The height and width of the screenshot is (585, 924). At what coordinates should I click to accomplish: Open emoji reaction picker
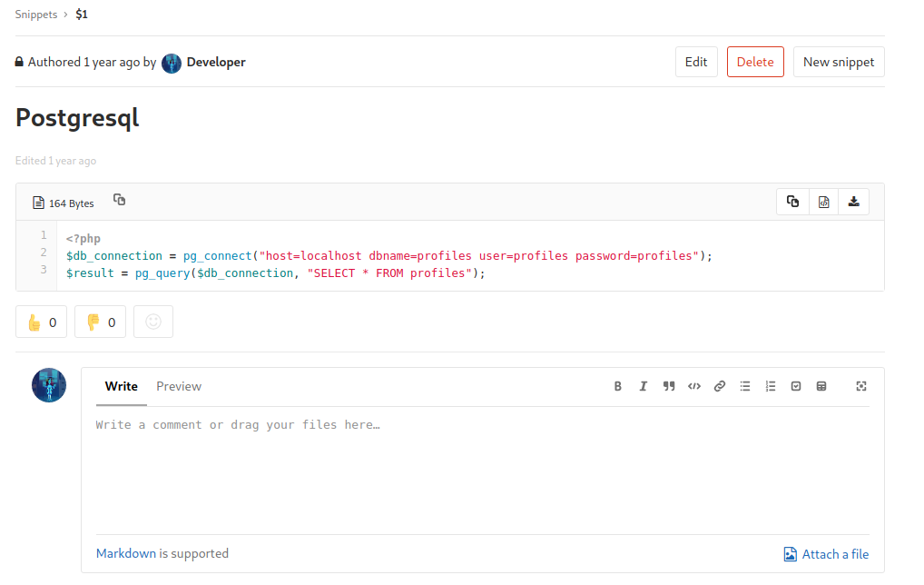(153, 322)
